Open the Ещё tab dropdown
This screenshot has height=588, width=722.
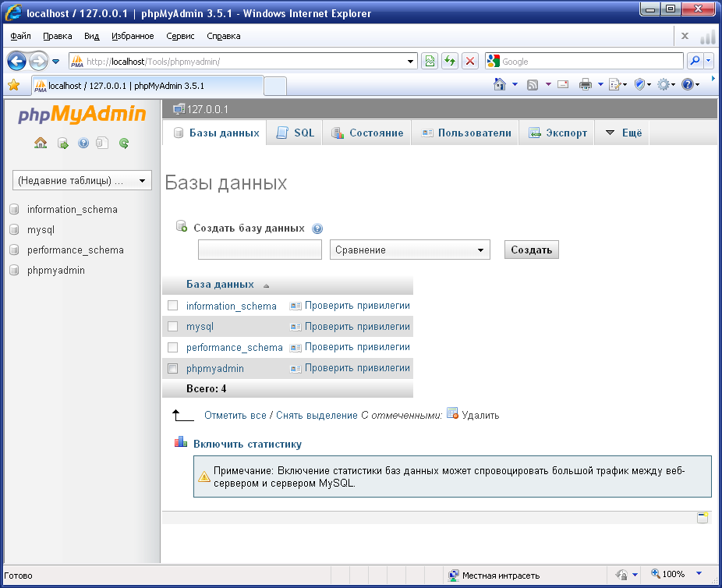pyautogui.click(x=623, y=133)
